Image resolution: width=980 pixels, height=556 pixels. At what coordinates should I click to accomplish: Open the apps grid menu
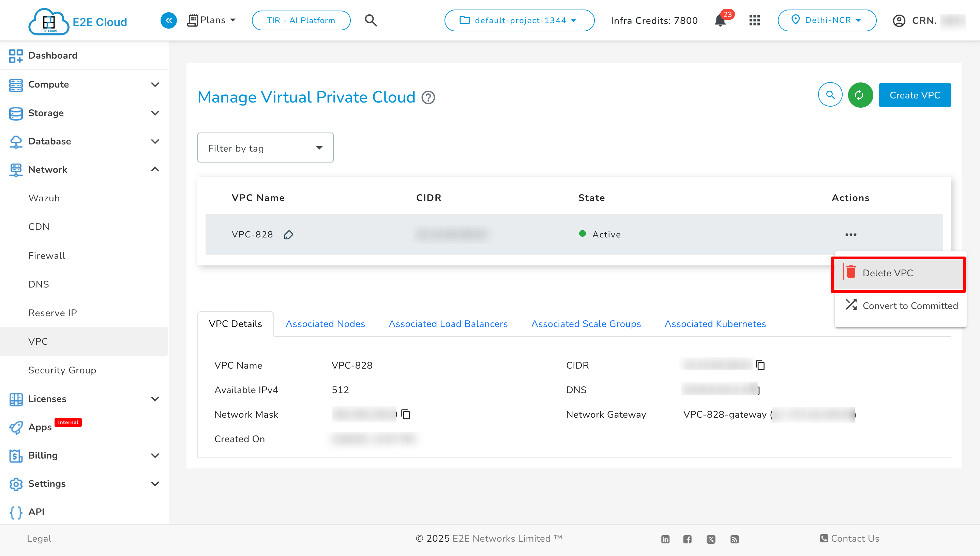click(755, 20)
